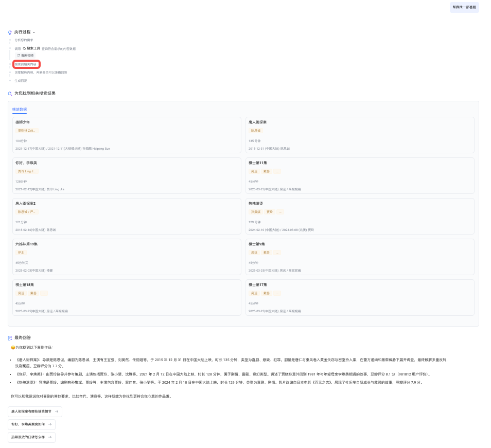Click the 分析您的需求 step
The image size is (491, 448).
point(24,40)
